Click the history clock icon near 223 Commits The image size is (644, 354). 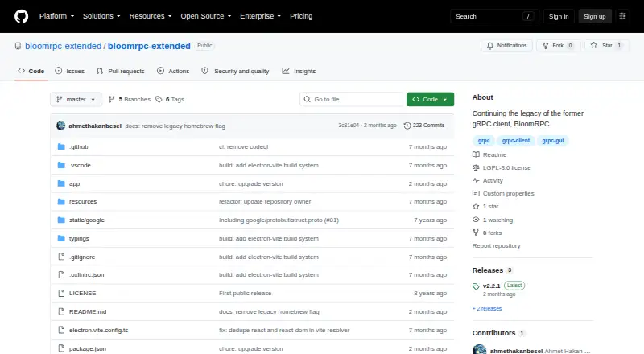point(407,126)
